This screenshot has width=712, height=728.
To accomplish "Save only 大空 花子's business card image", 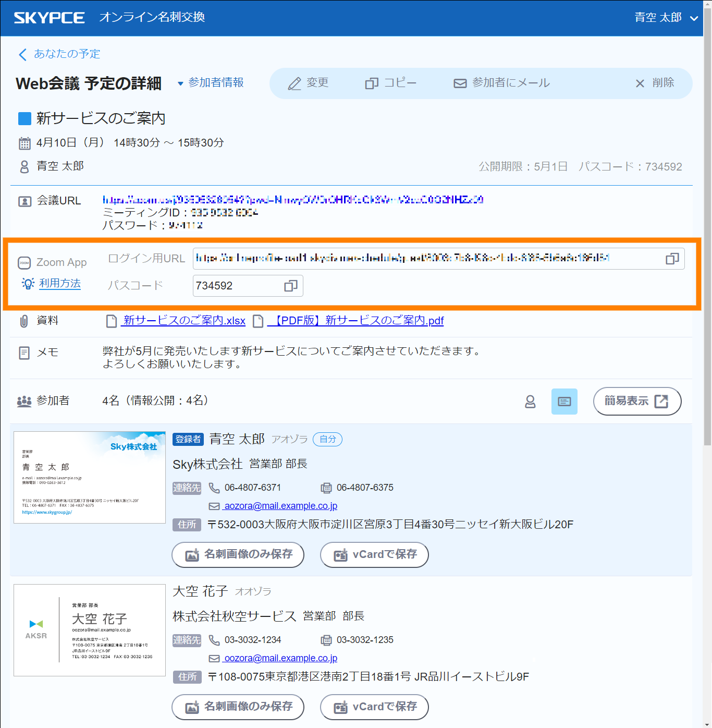I will [238, 707].
